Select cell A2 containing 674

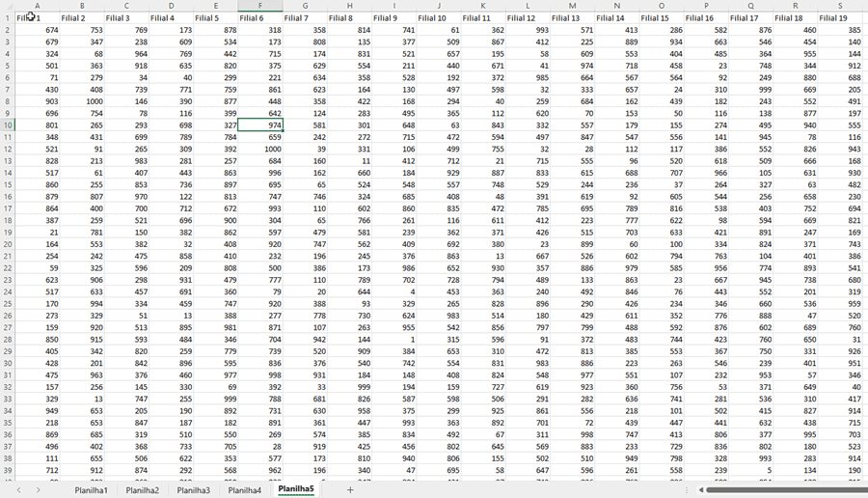click(x=37, y=30)
